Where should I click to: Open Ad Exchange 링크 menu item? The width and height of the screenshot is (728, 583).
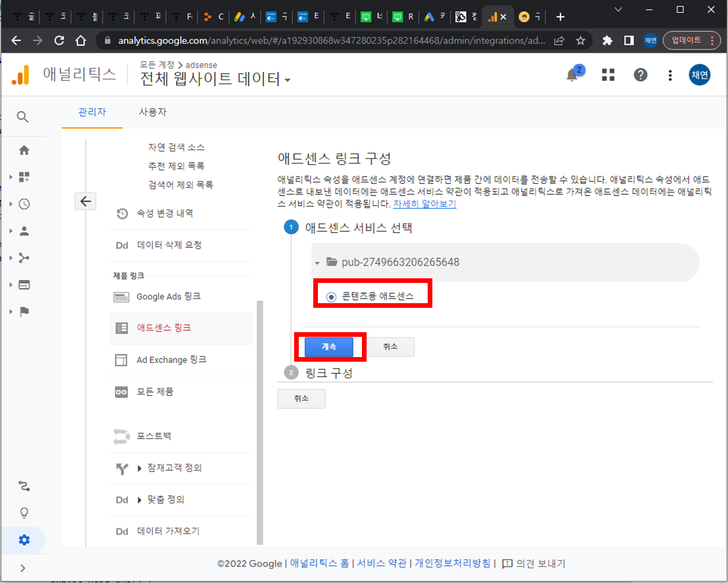pos(181,360)
